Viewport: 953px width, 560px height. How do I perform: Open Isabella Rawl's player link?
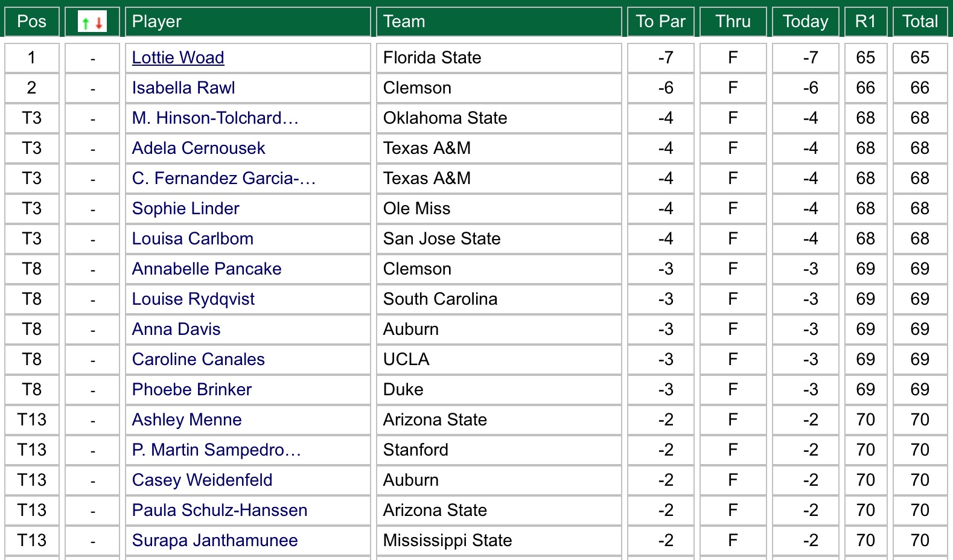(x=183, y=88)
